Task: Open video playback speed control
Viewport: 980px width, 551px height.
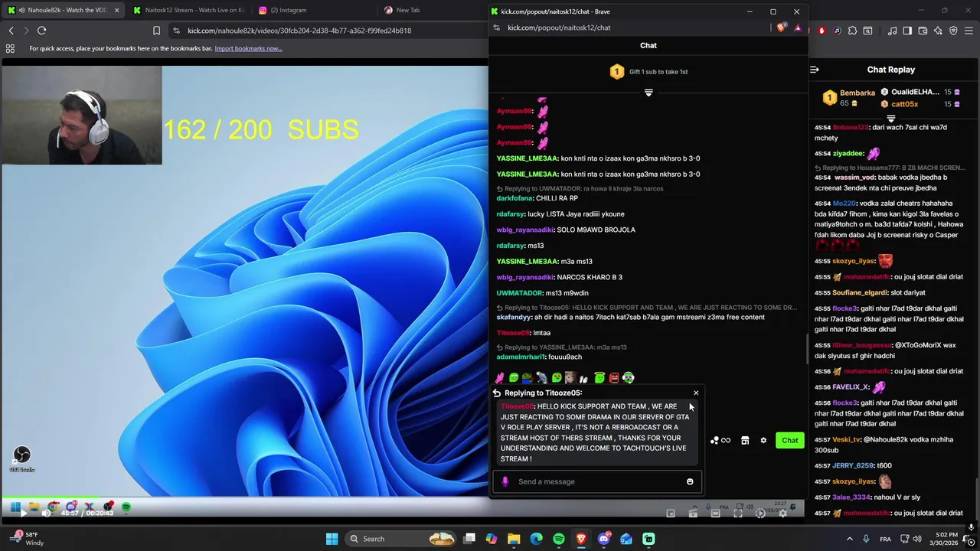Action: coord(760,514)
